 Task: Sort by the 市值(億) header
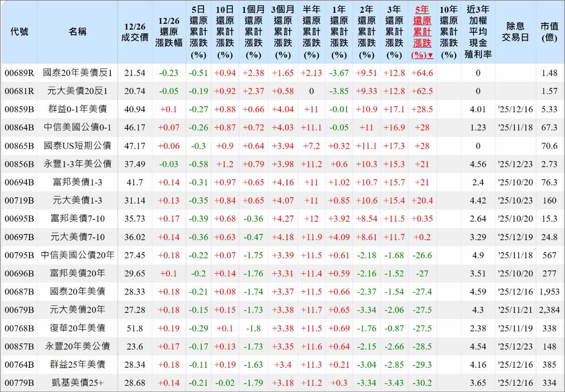pos(550,32)
